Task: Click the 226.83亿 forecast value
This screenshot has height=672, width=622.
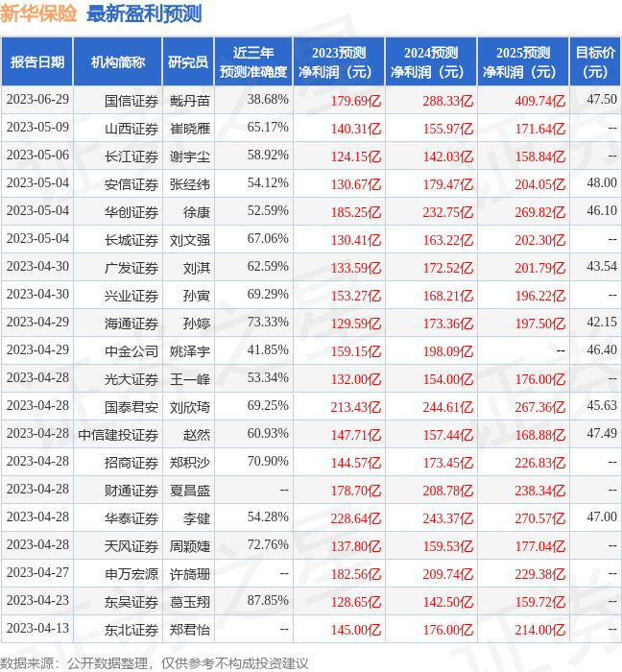Action: click(x=539, y=464)
